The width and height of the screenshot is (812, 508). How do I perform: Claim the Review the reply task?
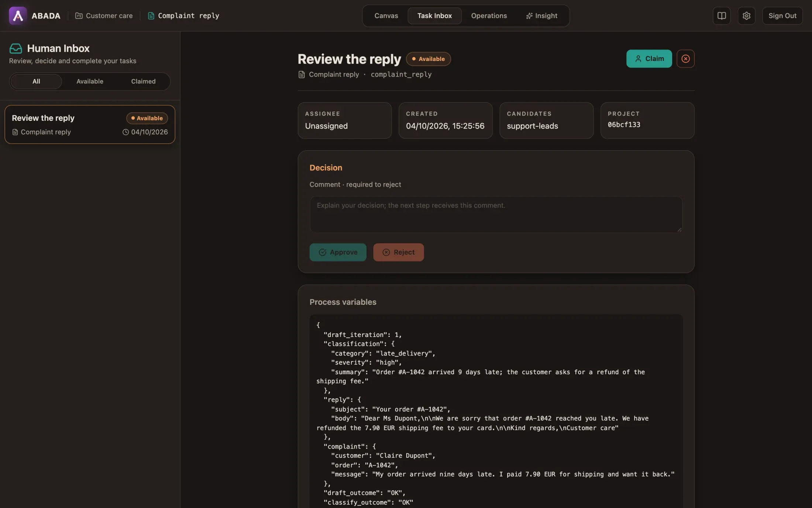coord(649,59)
